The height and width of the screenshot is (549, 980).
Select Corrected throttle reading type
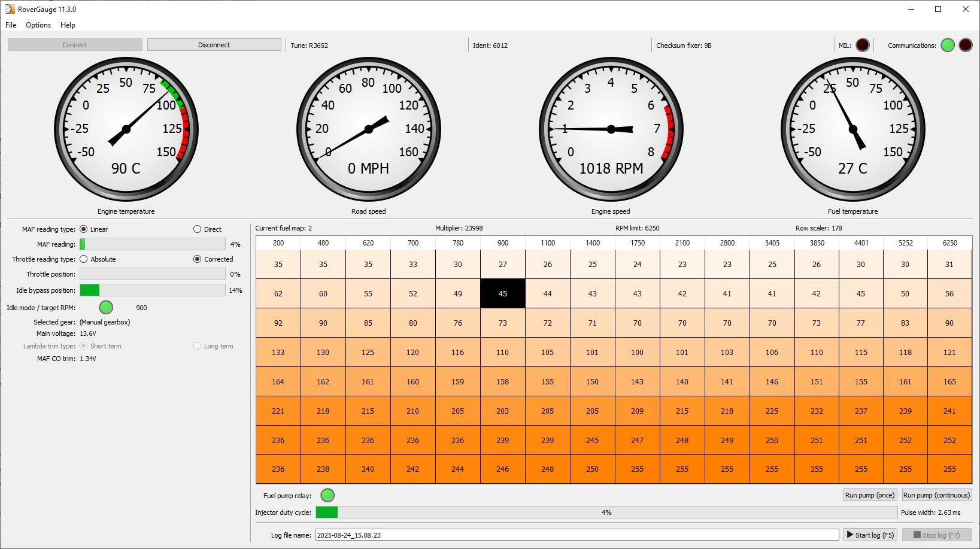tap(198, 259)
